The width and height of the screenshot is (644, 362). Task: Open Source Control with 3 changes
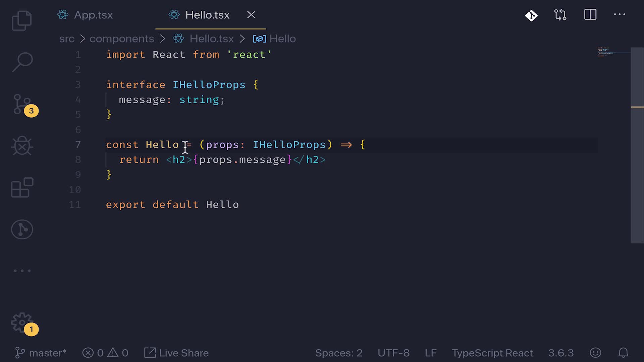pos(22,104)
